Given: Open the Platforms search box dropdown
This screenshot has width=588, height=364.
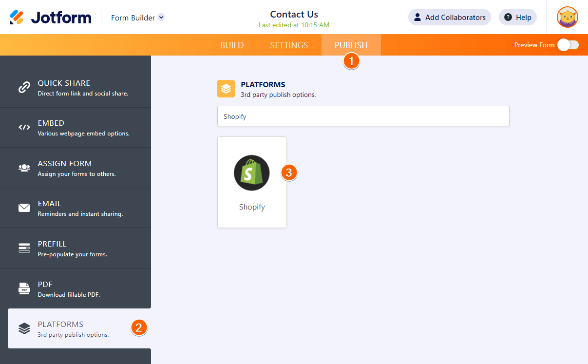Looking at the screenshot, I should (x=363, y=116).
